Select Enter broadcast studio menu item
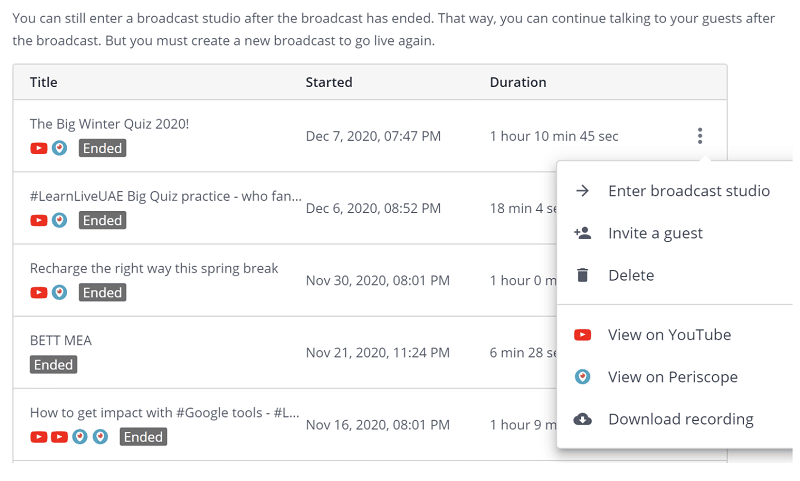Viewport: 800px width, 481px height. click(688, 191)
